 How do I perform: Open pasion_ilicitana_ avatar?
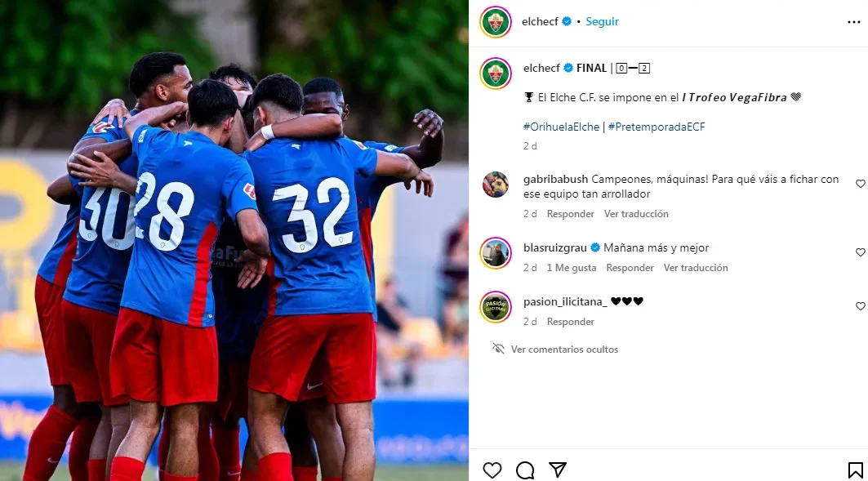[496, 306]
